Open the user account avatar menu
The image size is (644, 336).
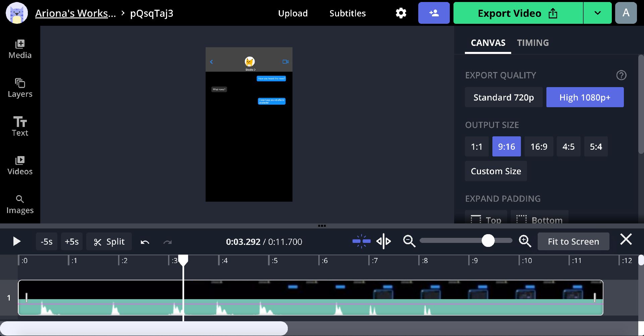coord(626,13)
